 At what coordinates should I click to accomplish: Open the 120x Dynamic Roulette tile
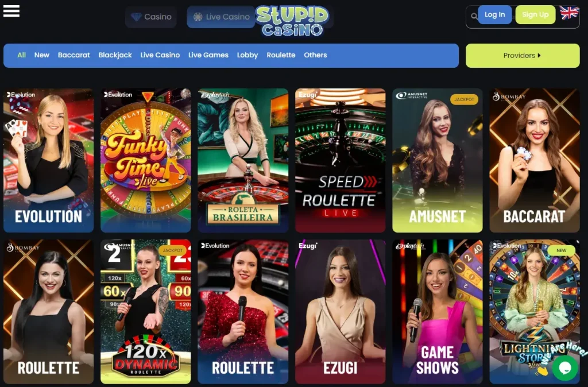(145, 312)
